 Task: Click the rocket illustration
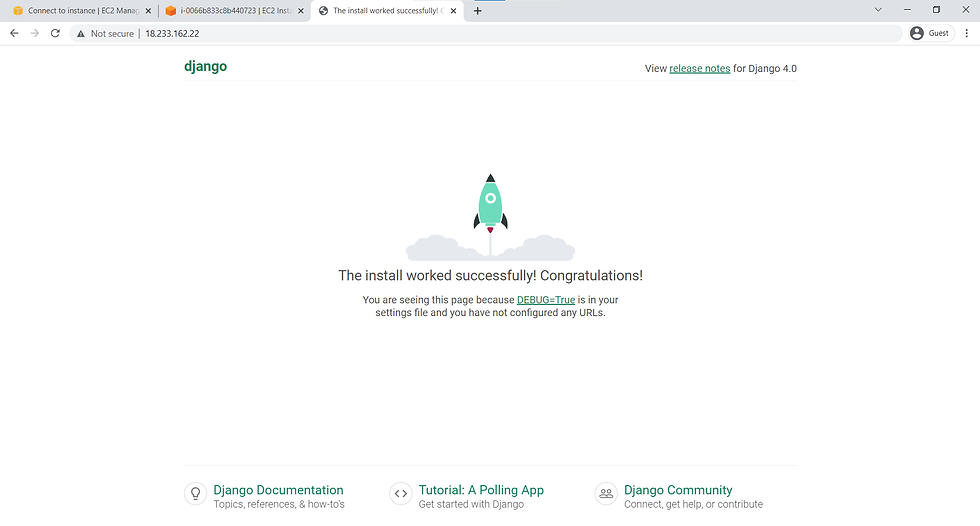490,216
